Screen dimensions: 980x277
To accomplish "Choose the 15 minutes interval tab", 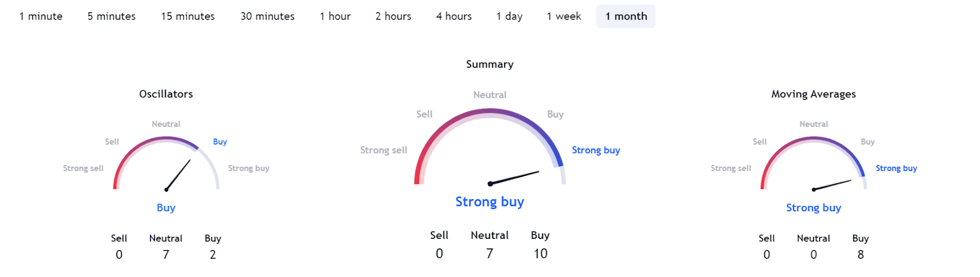I will (x=188, y=17).
